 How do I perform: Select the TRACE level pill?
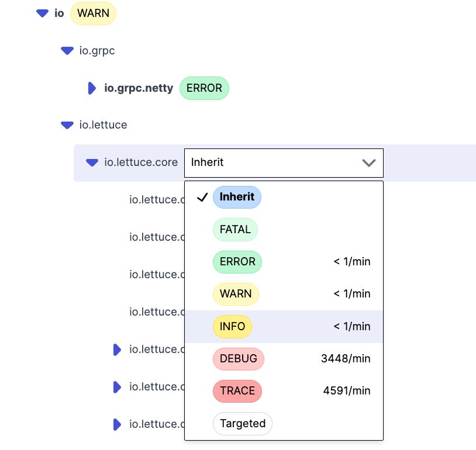237,390
